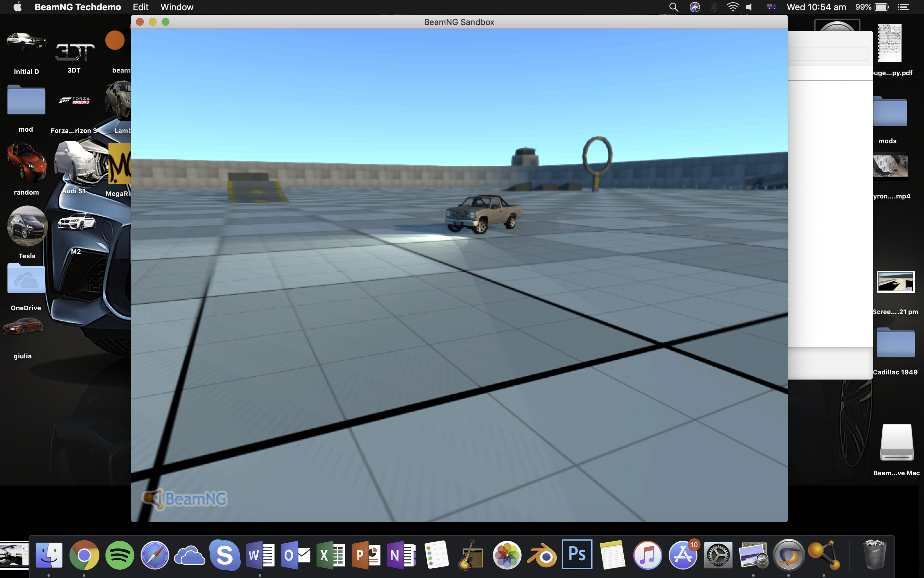Launch Preview from the Dock

(x=753, y=555)
